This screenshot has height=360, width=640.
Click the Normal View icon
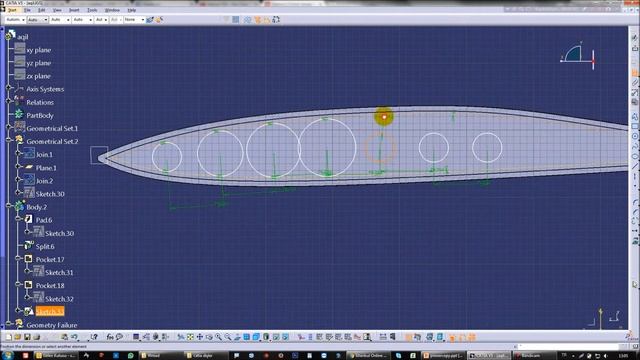click(x=237, y=337)
